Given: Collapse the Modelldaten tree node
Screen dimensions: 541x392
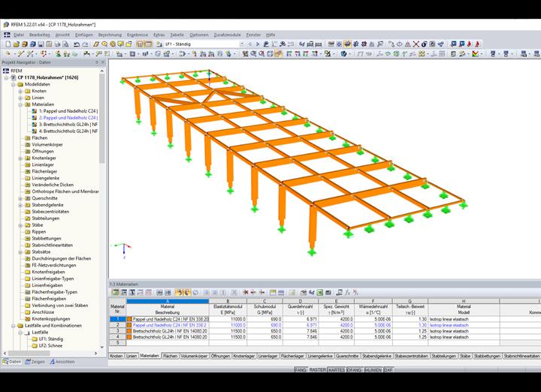Looking at the screenshot, I should tap(14, 84).
